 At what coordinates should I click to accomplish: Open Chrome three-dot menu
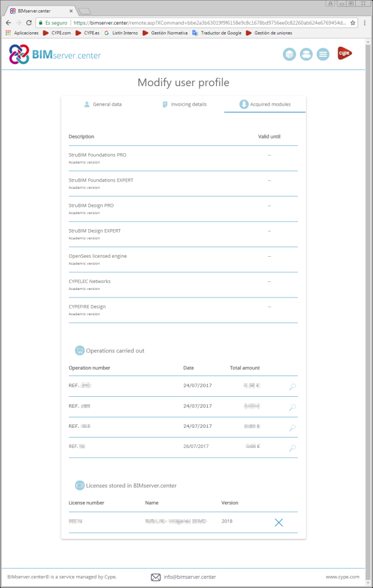click(365, 23)
